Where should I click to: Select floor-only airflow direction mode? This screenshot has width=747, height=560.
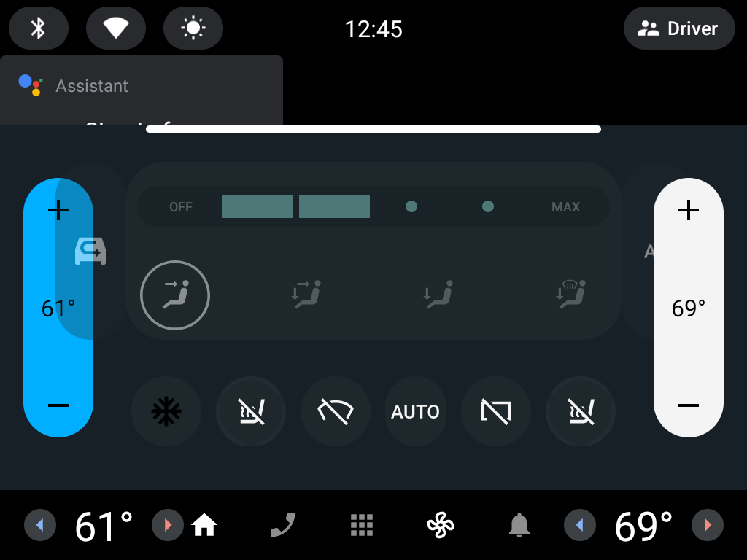coord(438,295)
